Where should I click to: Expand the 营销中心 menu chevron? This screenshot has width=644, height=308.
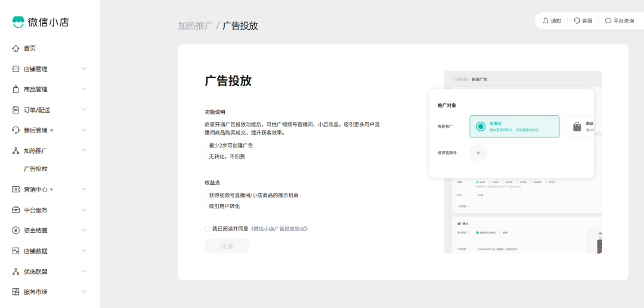click(x=84, y=189)
